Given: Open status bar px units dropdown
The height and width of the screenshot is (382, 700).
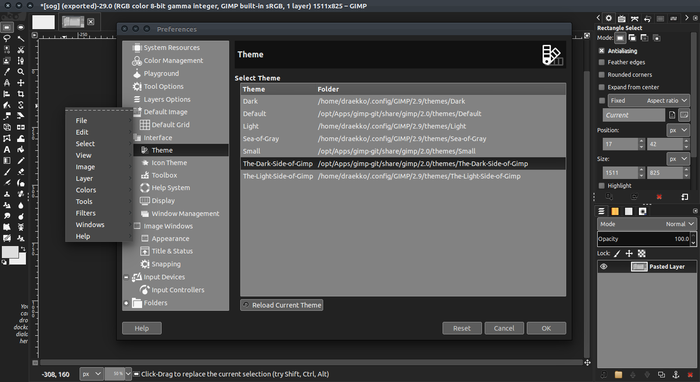Looking at the screenshot, I should [x=92, y=374].
